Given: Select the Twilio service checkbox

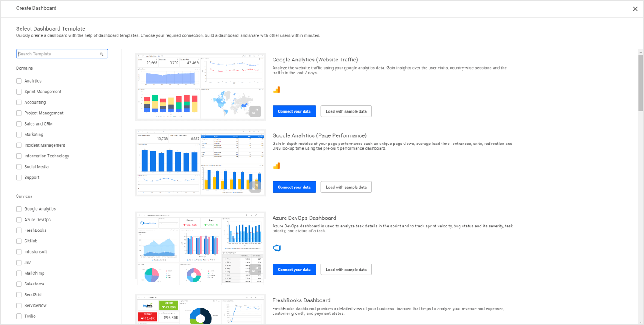Looking at the screenshot, I should 19,316.
